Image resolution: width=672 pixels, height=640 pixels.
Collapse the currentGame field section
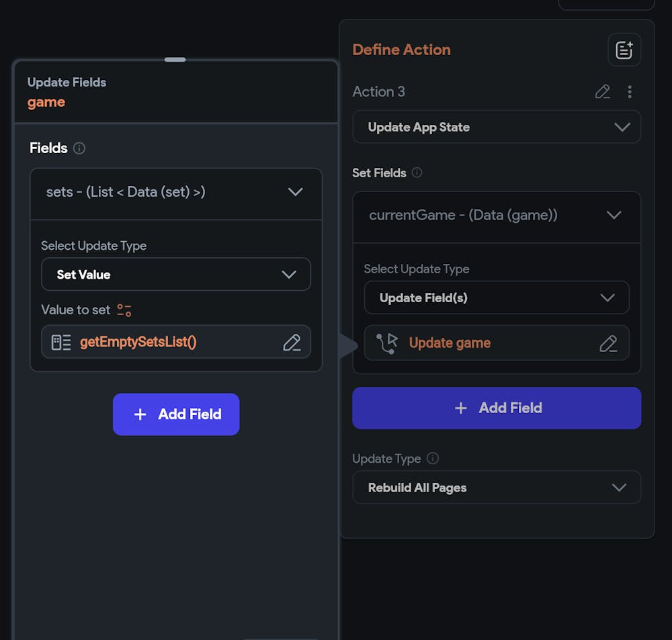pyautogui.click(x=613, y=216)
